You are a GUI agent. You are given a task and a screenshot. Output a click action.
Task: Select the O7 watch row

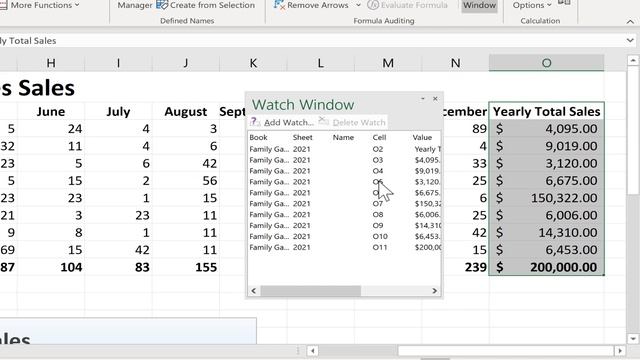344,204
